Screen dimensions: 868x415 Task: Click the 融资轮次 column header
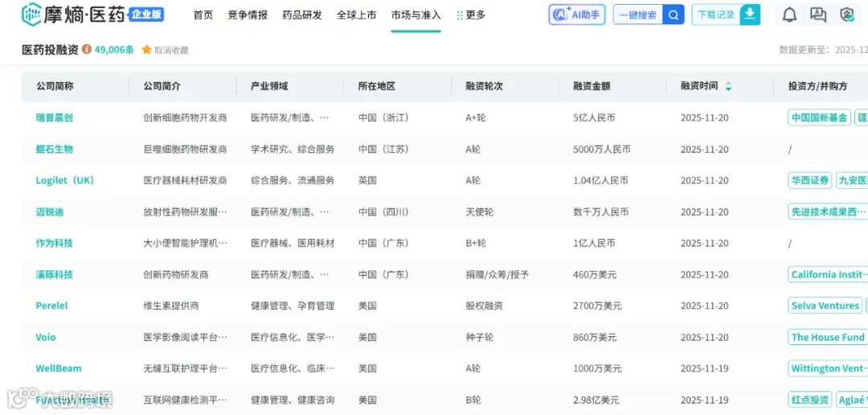coord(485,86)
